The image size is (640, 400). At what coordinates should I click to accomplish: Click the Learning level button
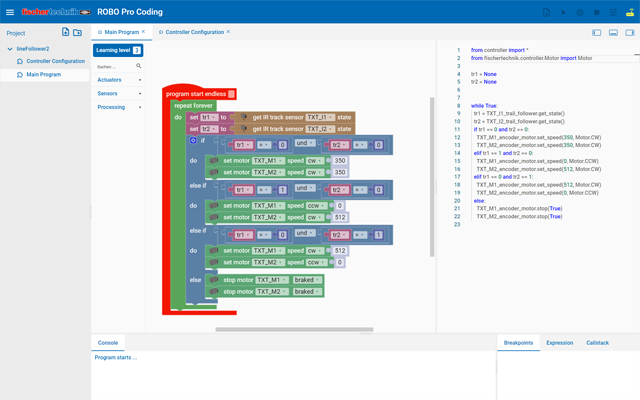click(118, 50)
